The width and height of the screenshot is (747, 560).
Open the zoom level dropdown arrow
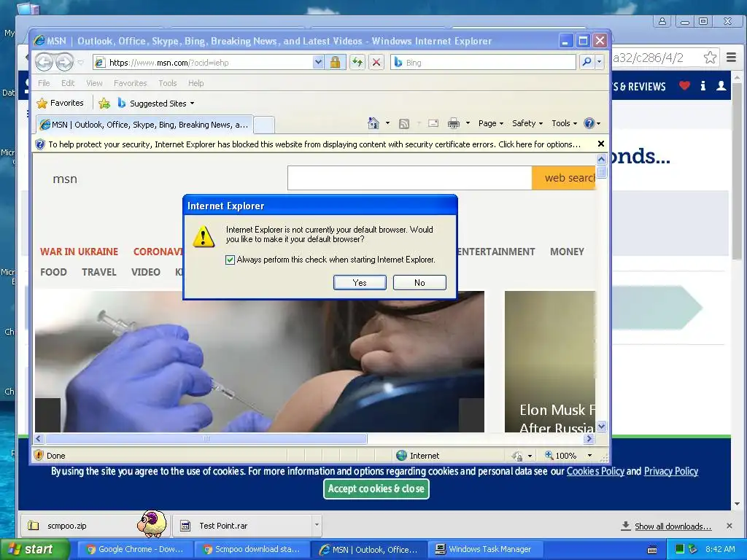point(589,456)
